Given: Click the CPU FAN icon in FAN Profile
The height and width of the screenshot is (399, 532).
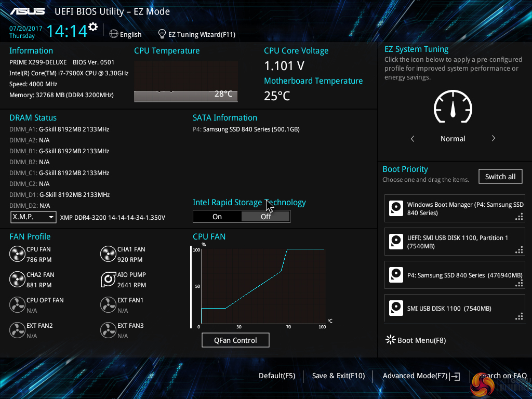Looking at the screenshot, I should (17, 254).
